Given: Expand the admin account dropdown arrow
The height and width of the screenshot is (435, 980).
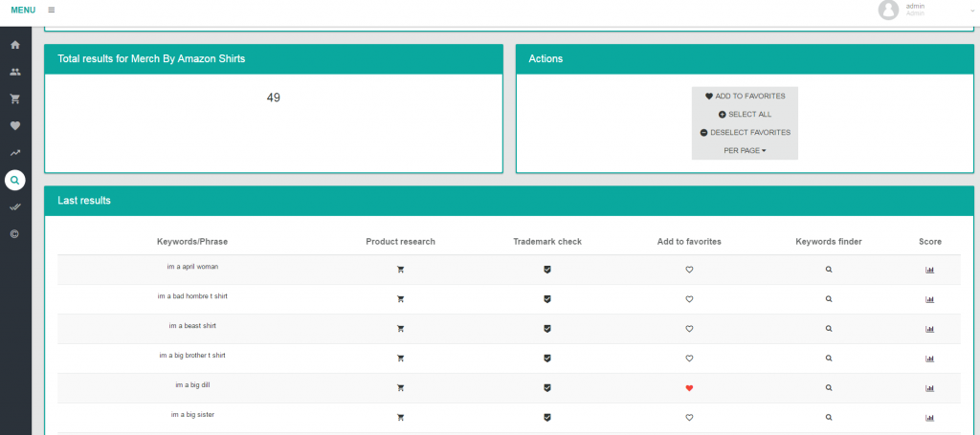Looking at the screenshot, I should 972,11.
